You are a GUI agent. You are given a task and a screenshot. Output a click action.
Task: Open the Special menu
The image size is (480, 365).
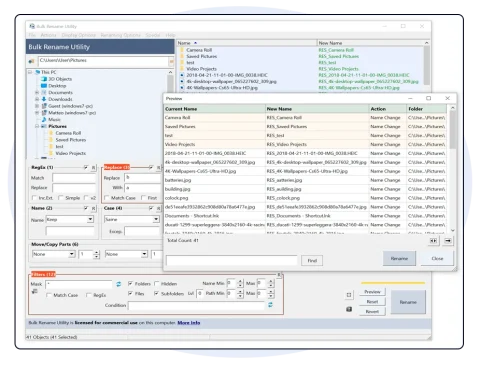click(153, 35)
